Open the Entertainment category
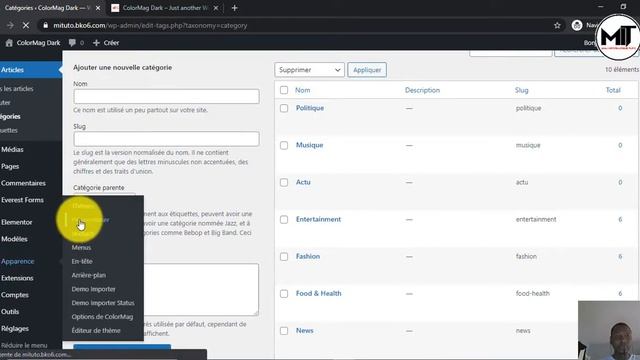640x360 pixels. (318, 219)
